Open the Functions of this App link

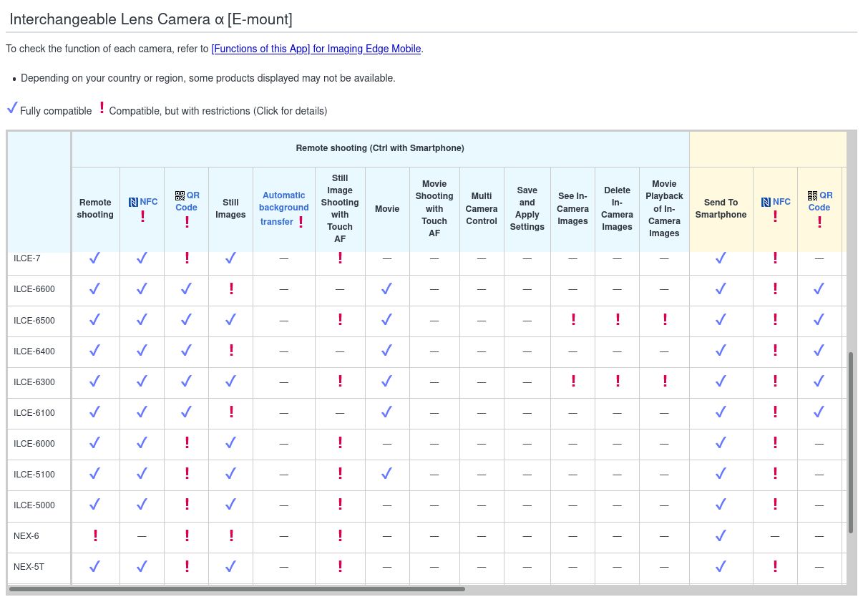[316, 49]
